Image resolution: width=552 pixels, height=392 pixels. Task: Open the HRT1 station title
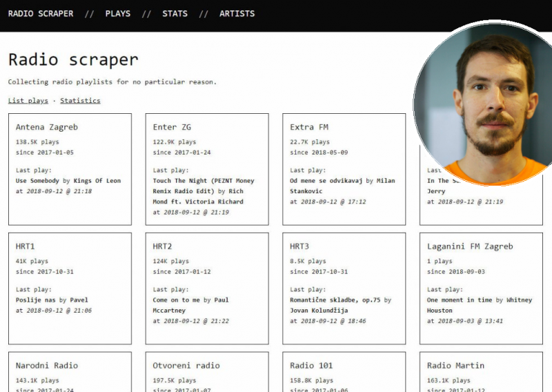tap(25, 246)
